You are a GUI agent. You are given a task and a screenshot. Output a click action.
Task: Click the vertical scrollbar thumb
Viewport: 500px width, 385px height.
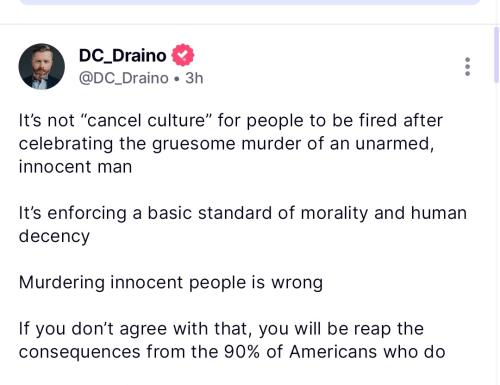[497, 55]
